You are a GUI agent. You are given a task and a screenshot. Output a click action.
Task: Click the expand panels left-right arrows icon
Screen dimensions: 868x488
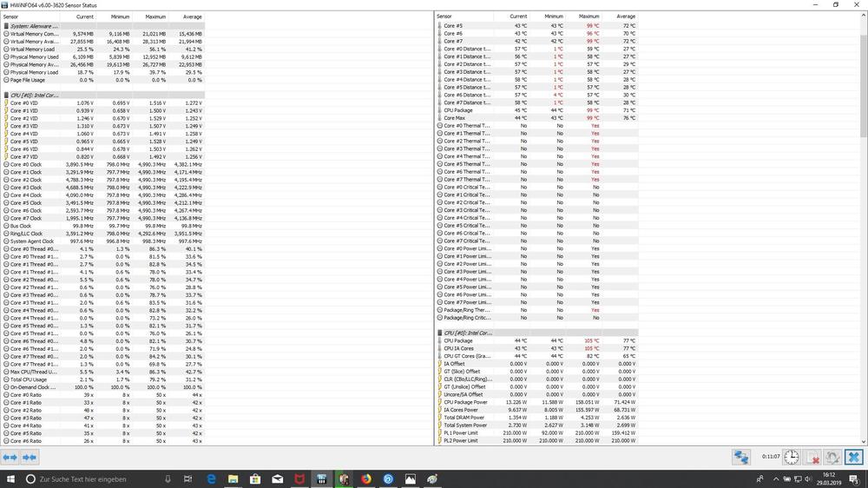pos(10,457)
